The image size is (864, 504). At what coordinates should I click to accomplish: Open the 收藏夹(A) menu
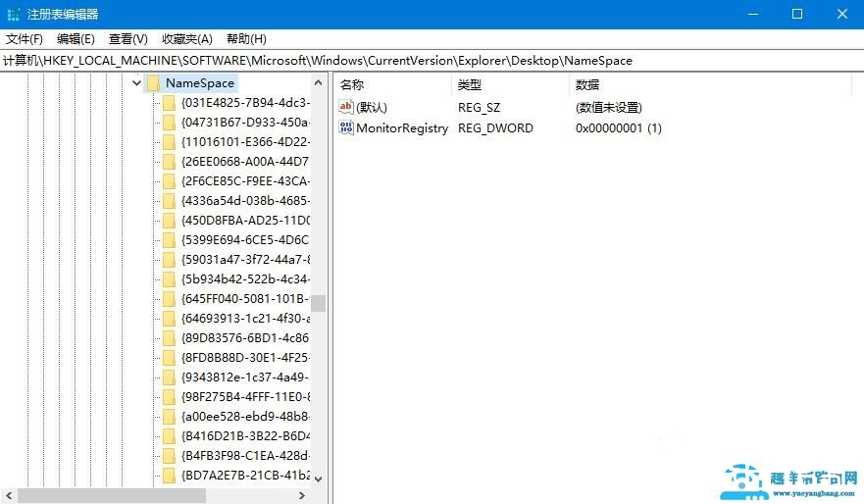click(186, 39)
